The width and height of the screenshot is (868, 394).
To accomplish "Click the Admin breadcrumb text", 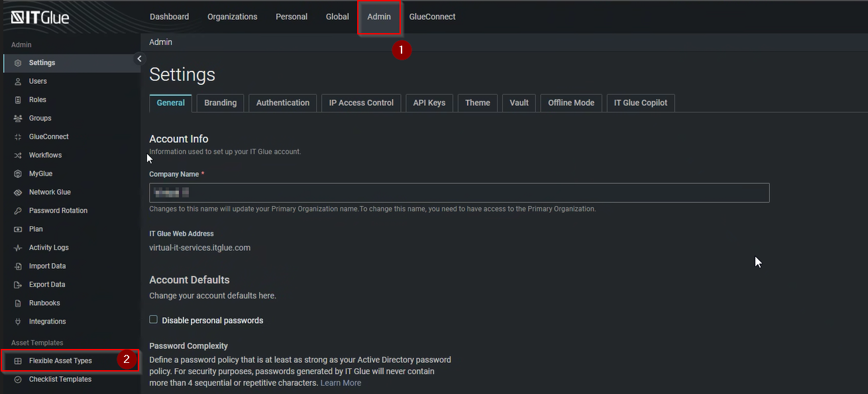I will (161, 42).
